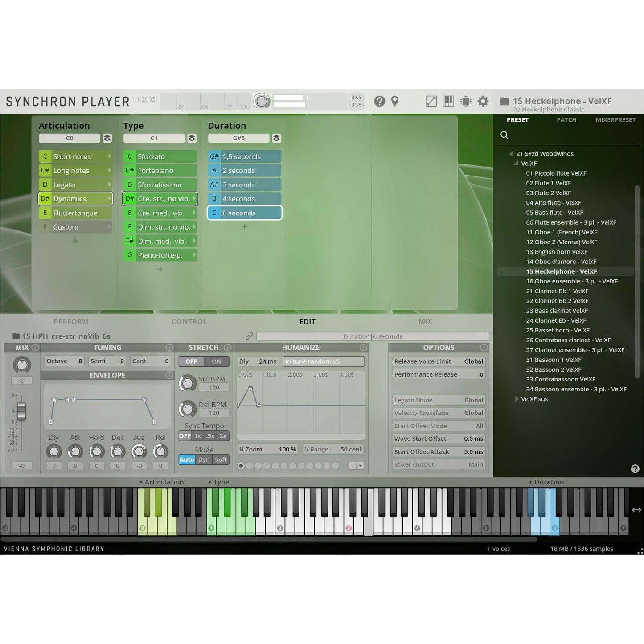Click the link chain icon
This screenshot has height=644, width=644.
tap(250, 336)
